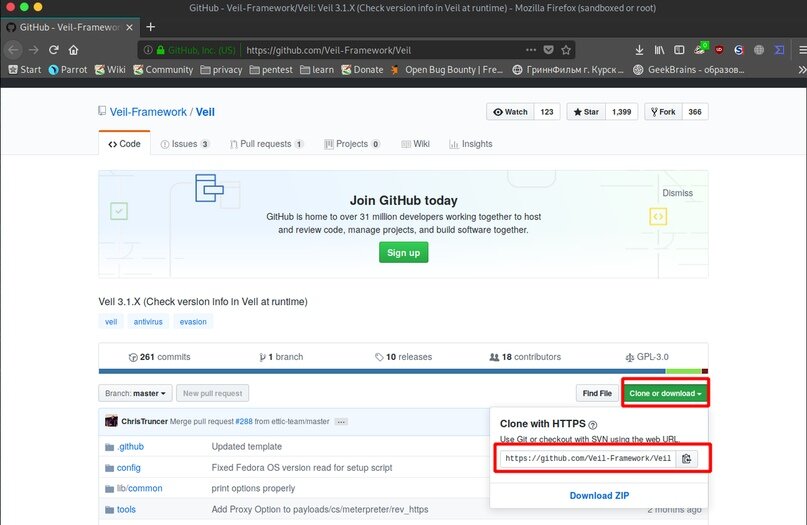Open the privacy bookmarks folder
807x525 pixels.
tap(221, 69)
